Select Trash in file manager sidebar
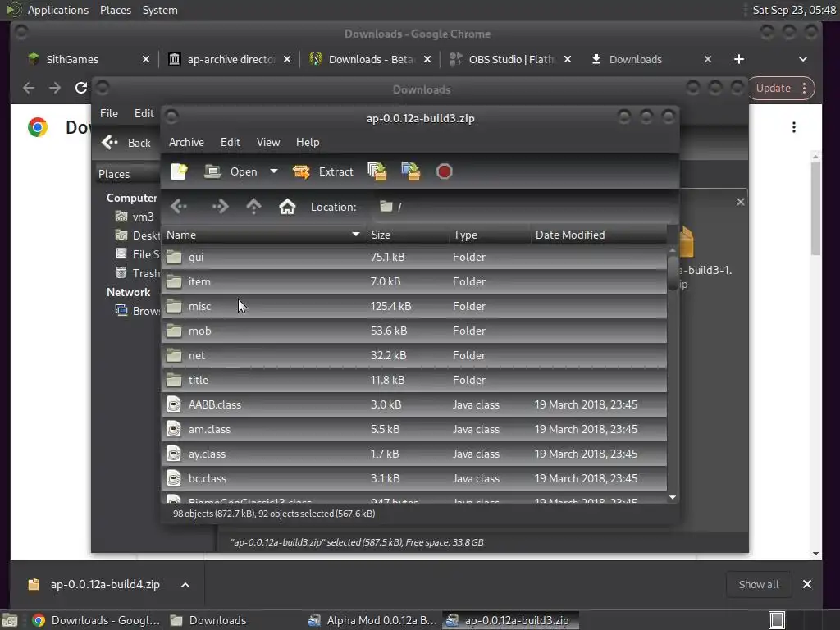 137,273
